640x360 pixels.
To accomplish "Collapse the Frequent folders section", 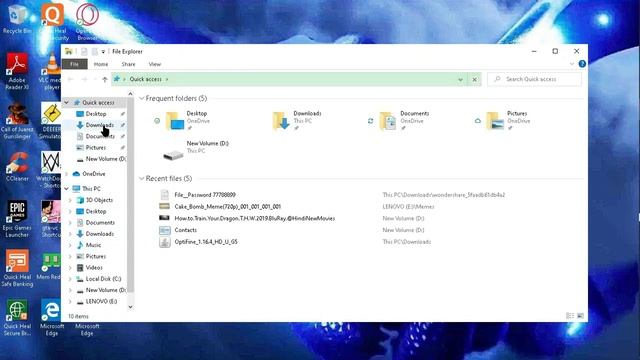I will click(x=142, y=98).
